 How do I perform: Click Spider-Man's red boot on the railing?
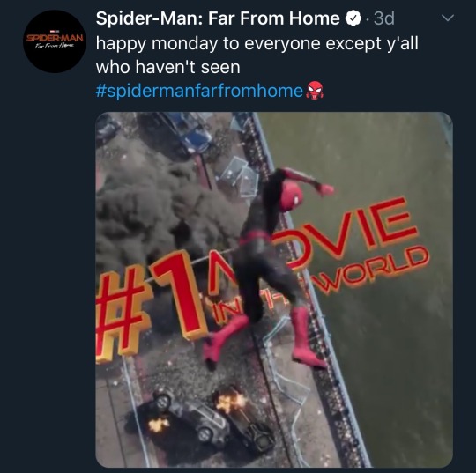point(305,338)
